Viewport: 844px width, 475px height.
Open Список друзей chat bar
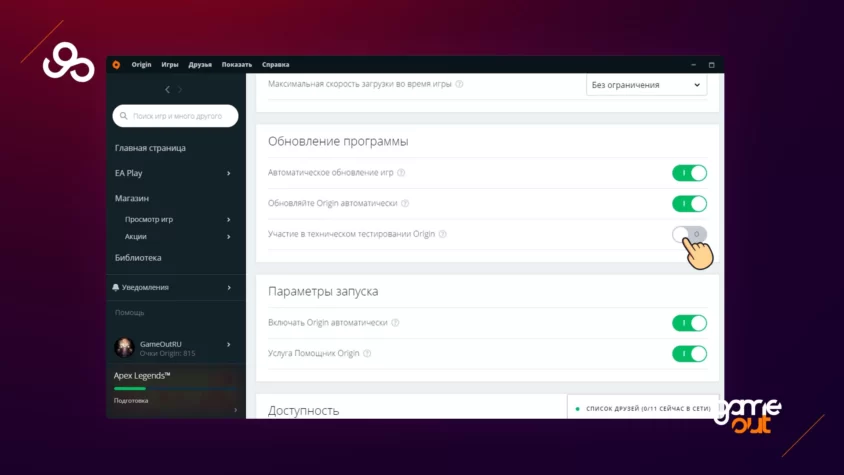point(643,408)
